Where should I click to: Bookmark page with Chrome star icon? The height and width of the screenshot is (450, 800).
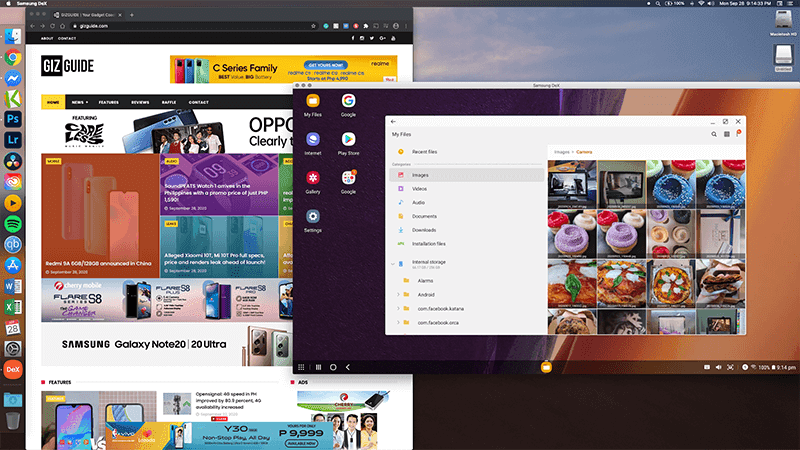313,26
